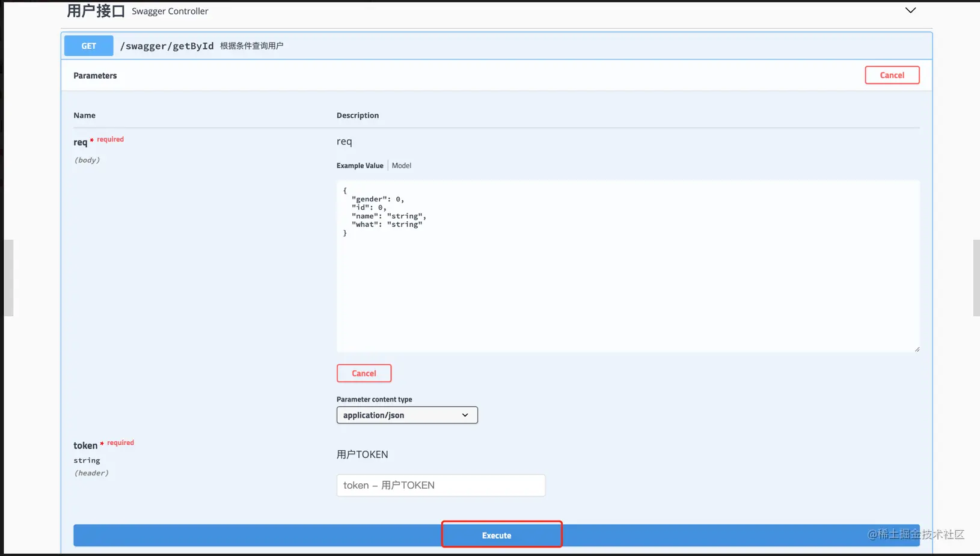
Task: Click the req parameter name label
Action: click(81, 142)
